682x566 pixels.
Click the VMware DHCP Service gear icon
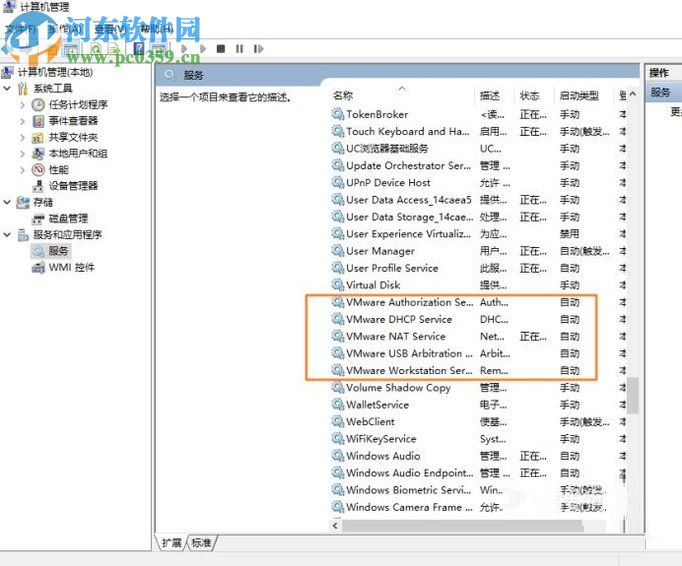coord(338,319)
